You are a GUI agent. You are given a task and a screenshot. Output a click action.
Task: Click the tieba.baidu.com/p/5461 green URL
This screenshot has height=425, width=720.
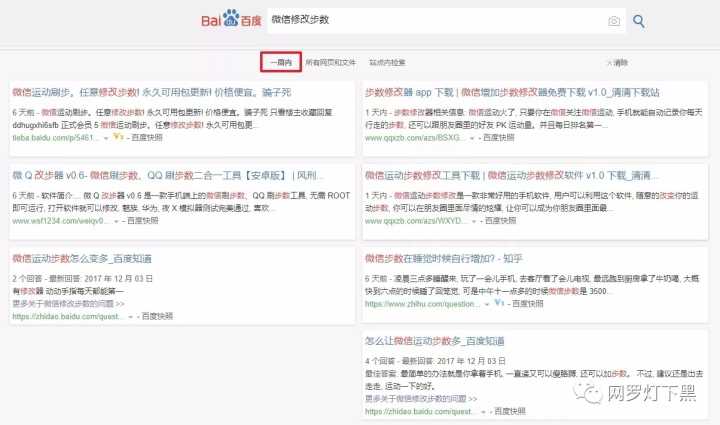(x=56, y=137)
